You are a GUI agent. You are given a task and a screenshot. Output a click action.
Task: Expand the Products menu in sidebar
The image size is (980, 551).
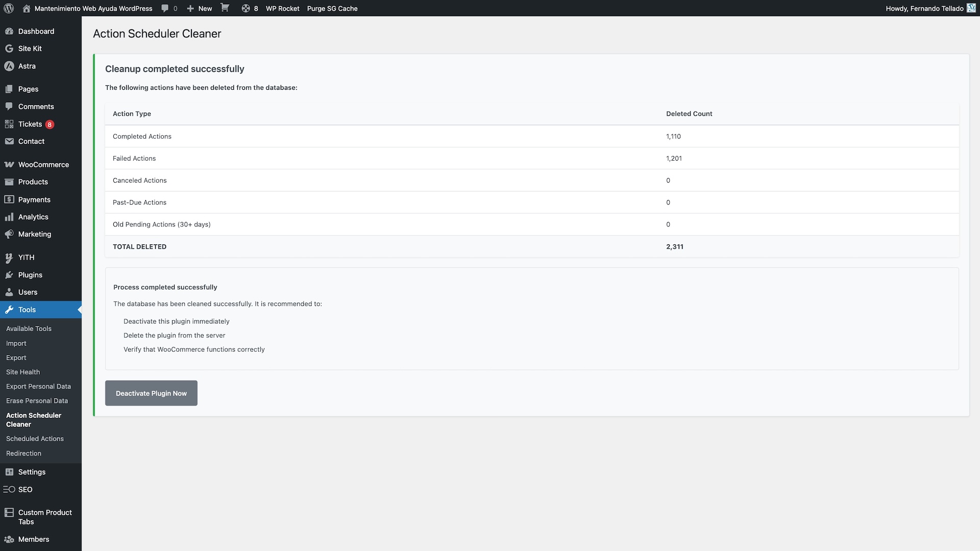click(x=10, y=182)
